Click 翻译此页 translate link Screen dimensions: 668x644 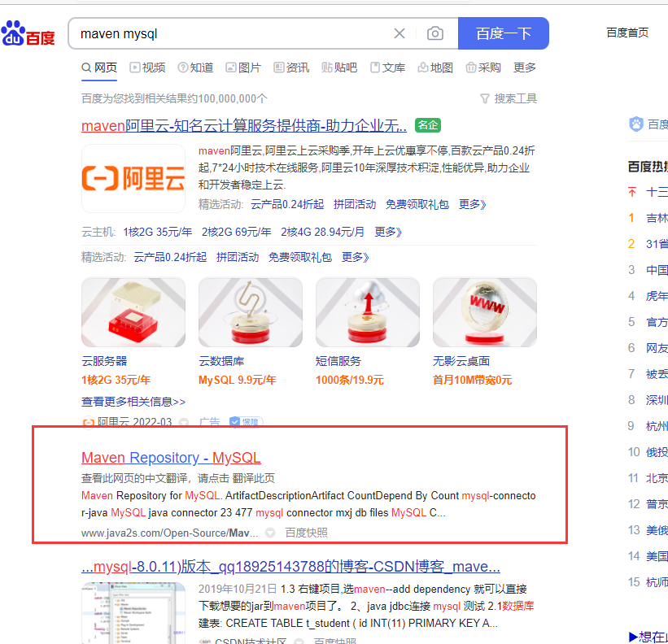(x=254, y=478)
